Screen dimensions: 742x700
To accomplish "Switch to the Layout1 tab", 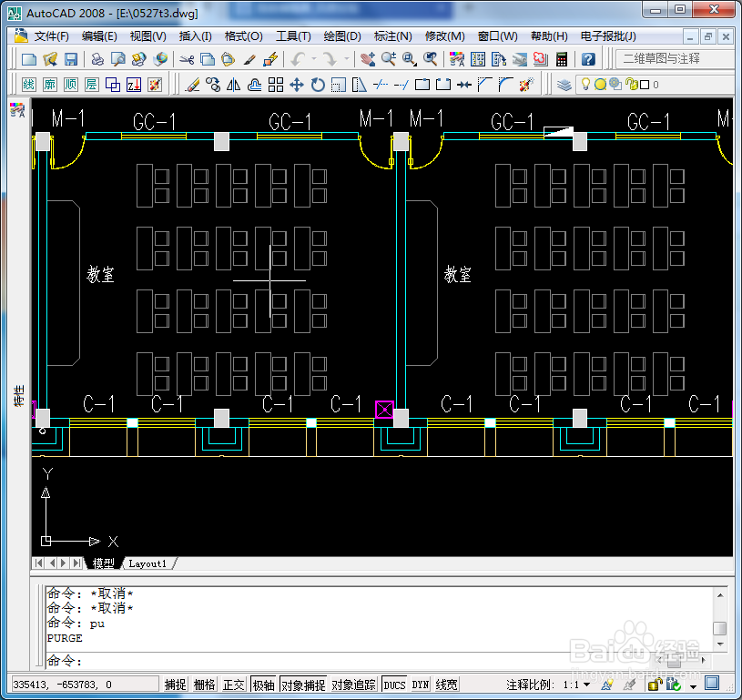I will 147,563.
